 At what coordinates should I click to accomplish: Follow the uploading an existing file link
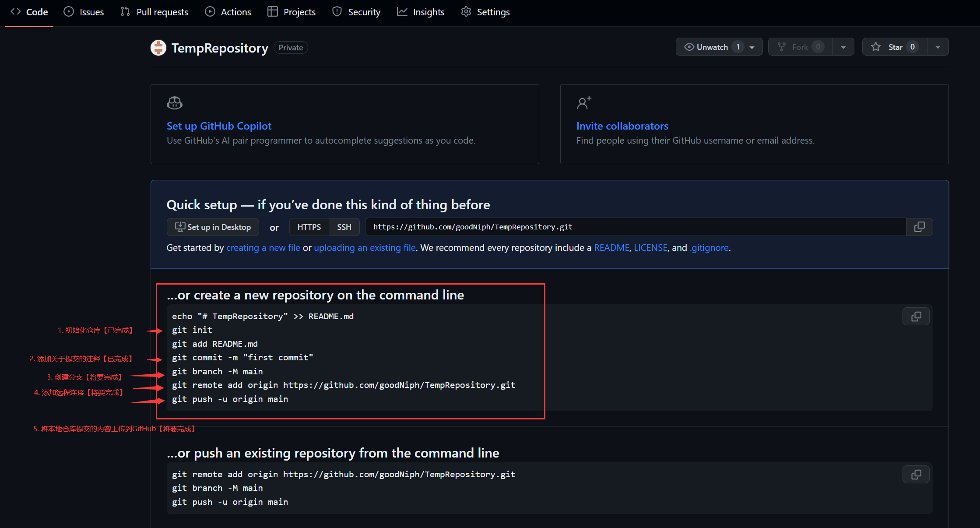[365, 248]
